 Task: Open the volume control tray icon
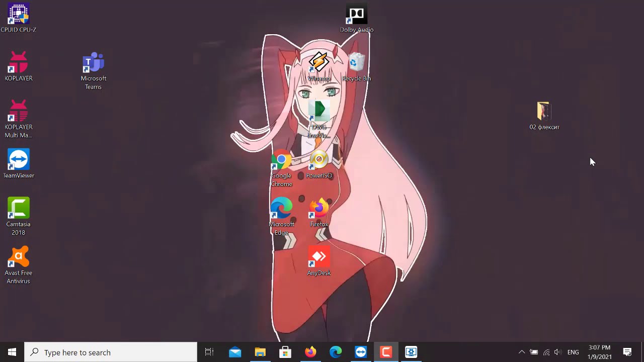[557, 352]
